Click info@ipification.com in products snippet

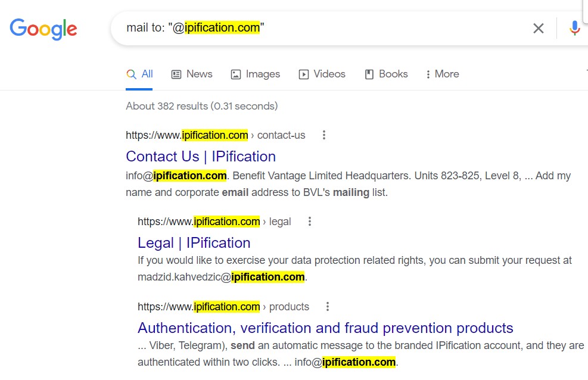coord(345,362)
